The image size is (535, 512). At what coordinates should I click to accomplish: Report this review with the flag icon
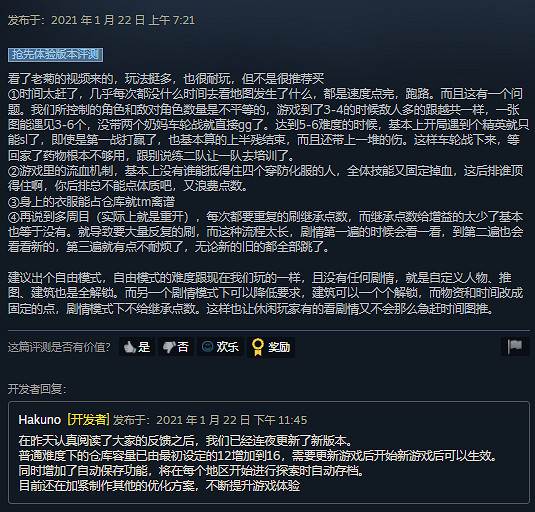pyautogui.click(x=515, y=347)
